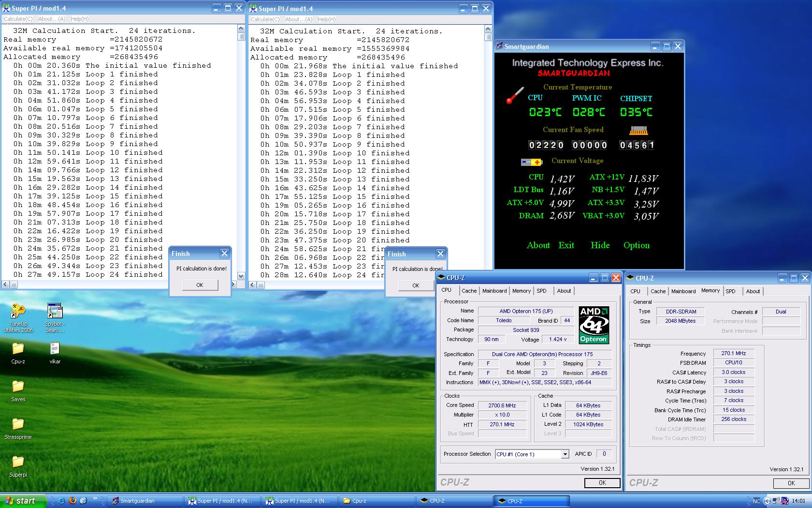Click the Core Speed value field
This screenshot has width=812, height=508.
[x=502, y=405]
